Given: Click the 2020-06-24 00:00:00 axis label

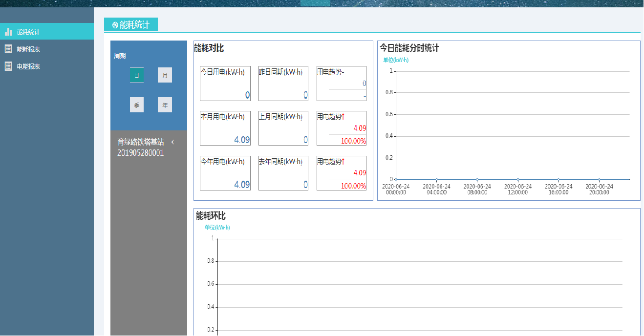Looking at the screenshot, I should tap(396, 189).
